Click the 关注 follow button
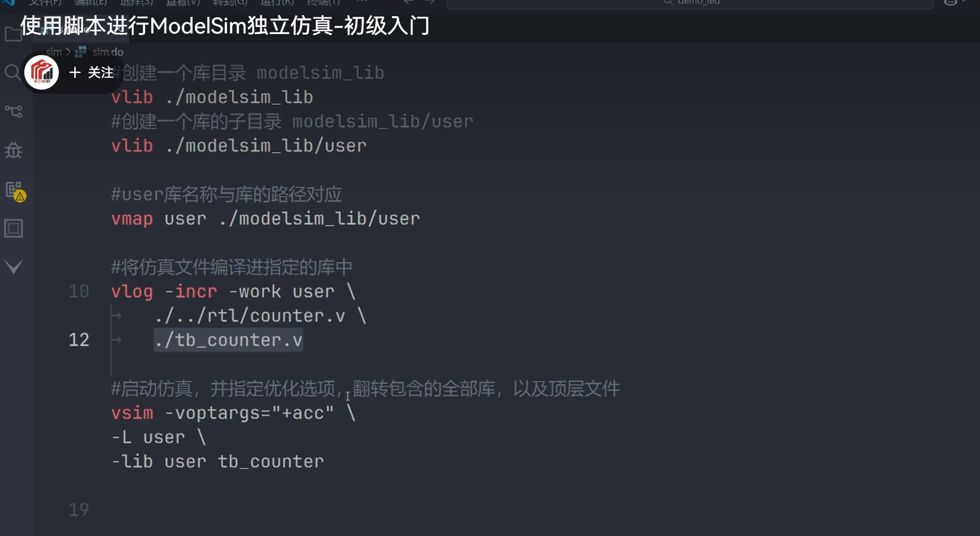Viewport: 980px width, 536px height. (x=92, y=72)
